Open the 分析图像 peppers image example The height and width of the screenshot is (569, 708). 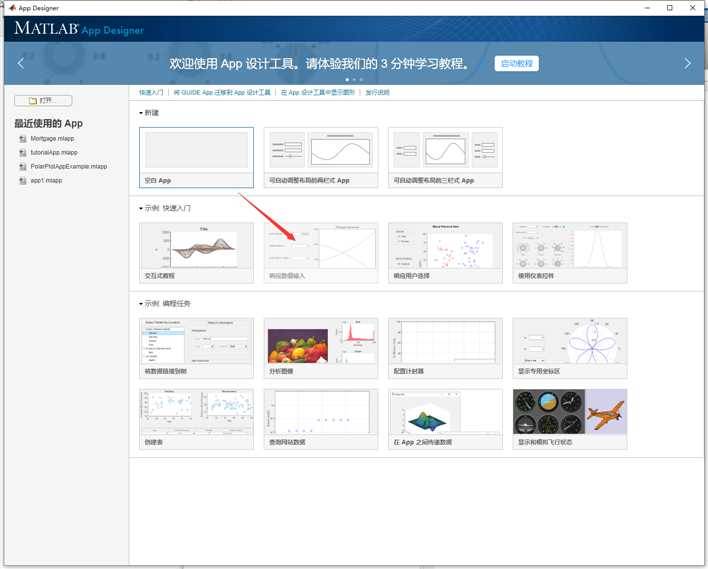(x=321, y=348)
